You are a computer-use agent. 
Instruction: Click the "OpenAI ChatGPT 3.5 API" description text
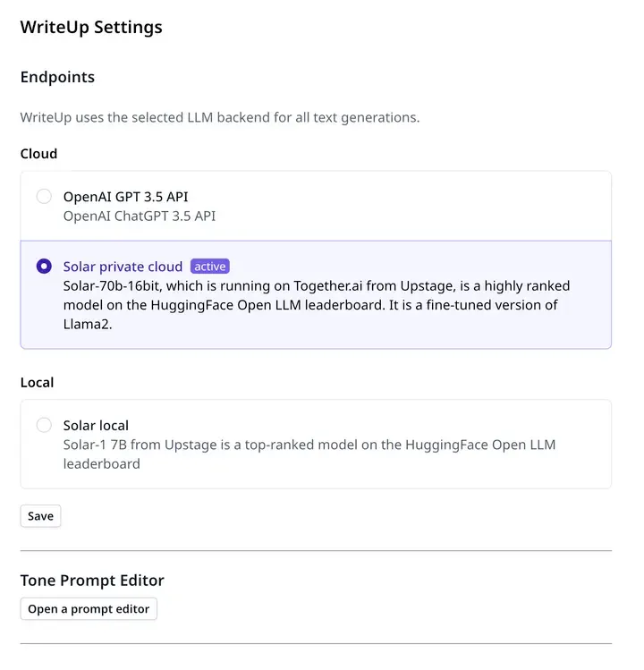coord(140,216)
